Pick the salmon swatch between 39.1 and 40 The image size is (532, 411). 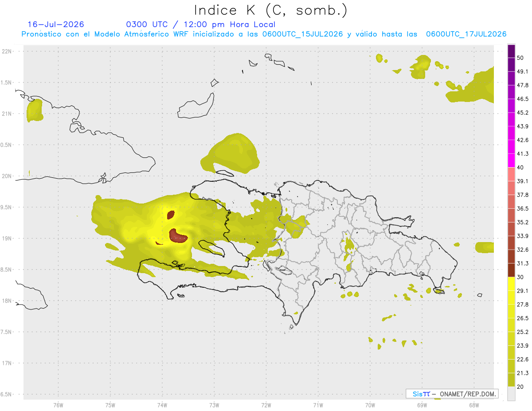coord(511,174)
